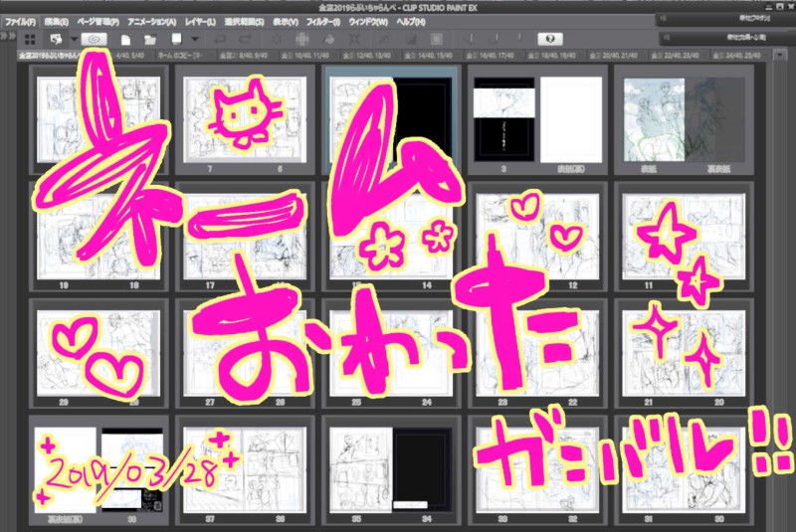Click the middle of the three selection icons
796x532 pixels.
click(410, 39)
